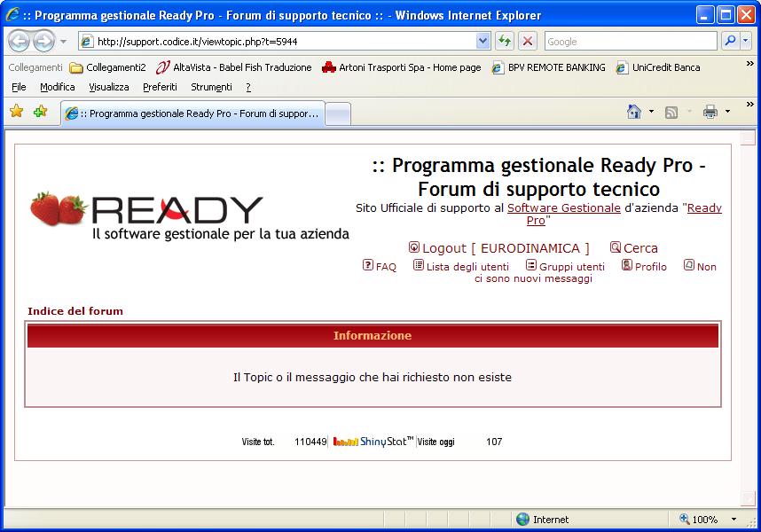The image size is (761, 532).
Task: Open the search provider options dropdown
Action: coord(746,41)
